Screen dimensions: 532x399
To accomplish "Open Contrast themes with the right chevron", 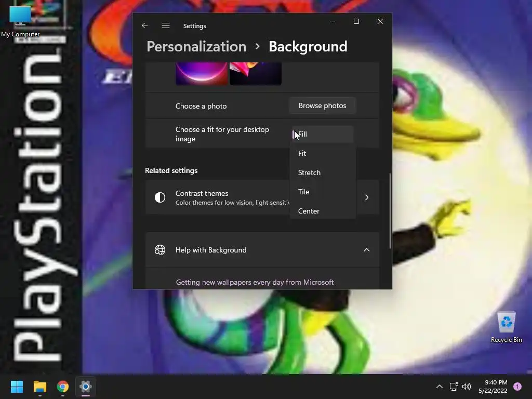I will [x=367, y=197].
